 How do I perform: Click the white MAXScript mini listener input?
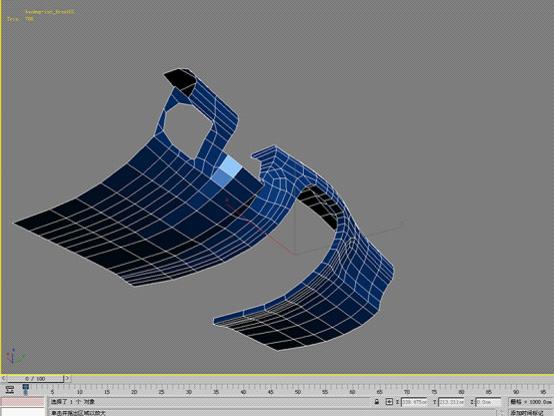[23, 412]
